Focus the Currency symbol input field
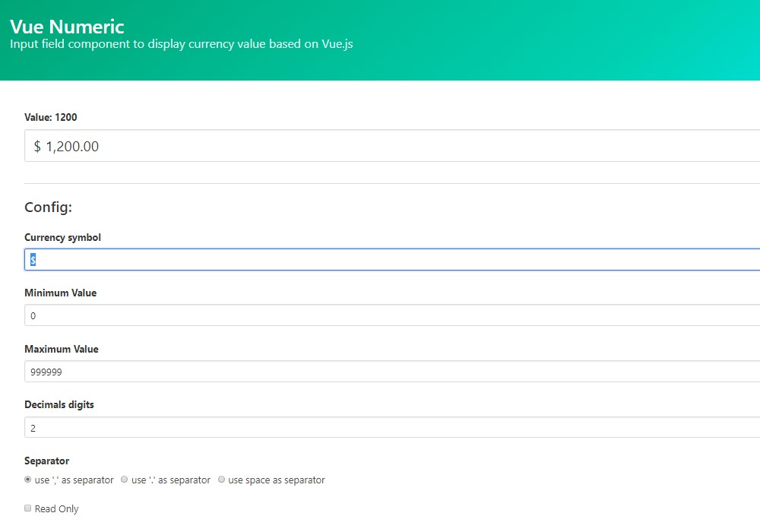Viewport: 760px width, 532px height. pos(392,260)
